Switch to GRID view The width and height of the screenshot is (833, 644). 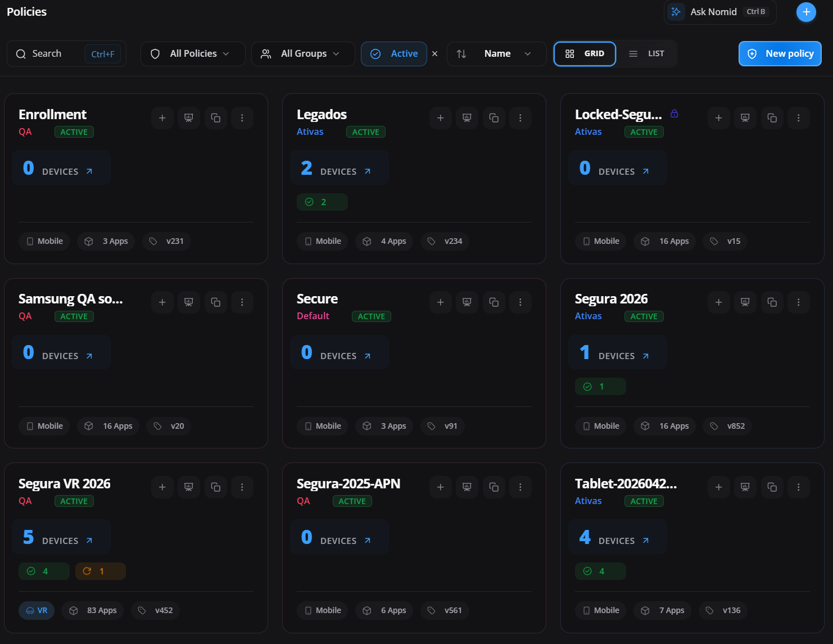tap(585, 54)
